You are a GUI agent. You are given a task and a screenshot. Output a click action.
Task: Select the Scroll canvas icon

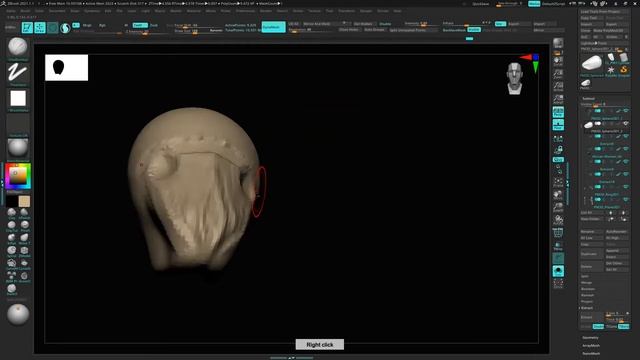pos(558,61)
